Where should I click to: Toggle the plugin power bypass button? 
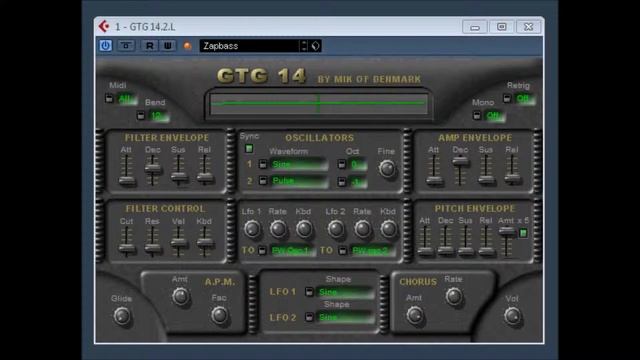click(x=105, y=46)
